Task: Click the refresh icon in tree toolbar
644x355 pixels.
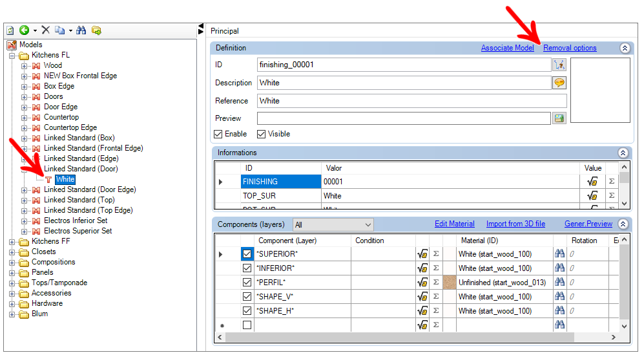Action: pyautogui.click(x=10, y=30)
